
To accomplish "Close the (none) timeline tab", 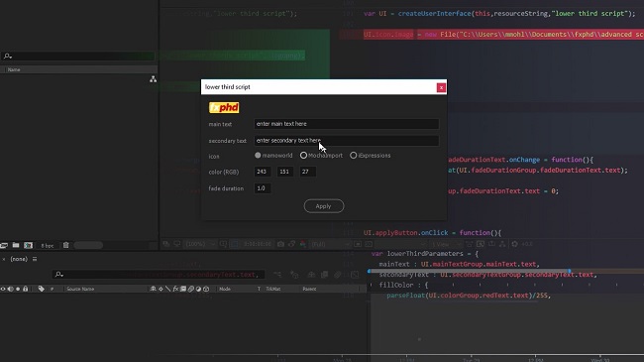I will pos(4,259).
